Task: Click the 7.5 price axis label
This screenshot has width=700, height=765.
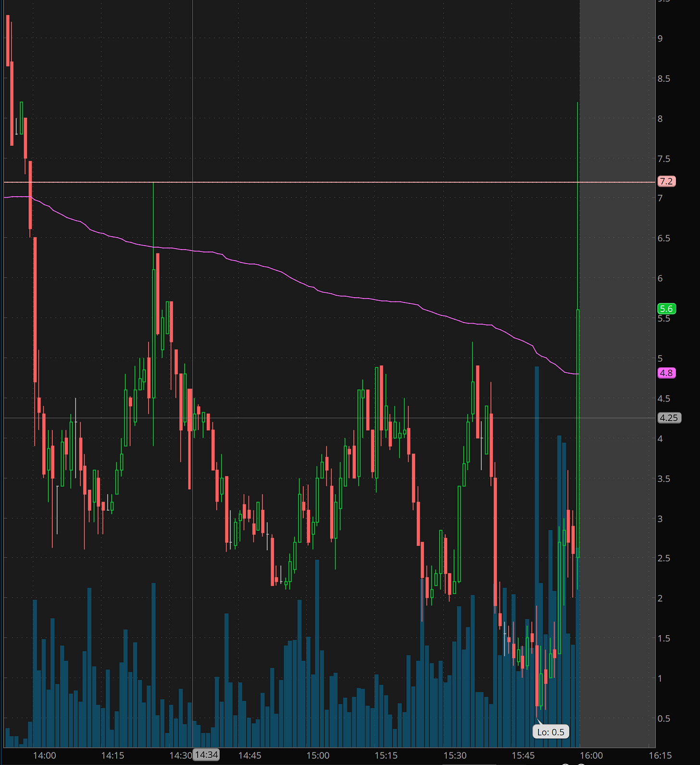Action: (x=663, y=159)
